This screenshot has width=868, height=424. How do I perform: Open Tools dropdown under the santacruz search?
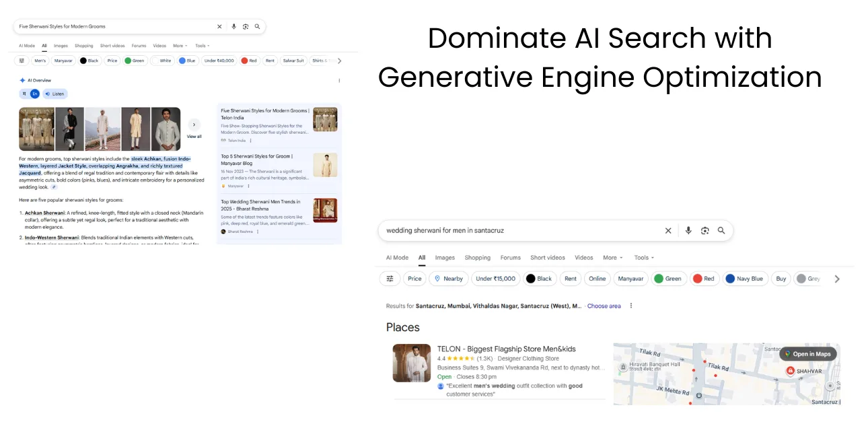pos(644,258)
